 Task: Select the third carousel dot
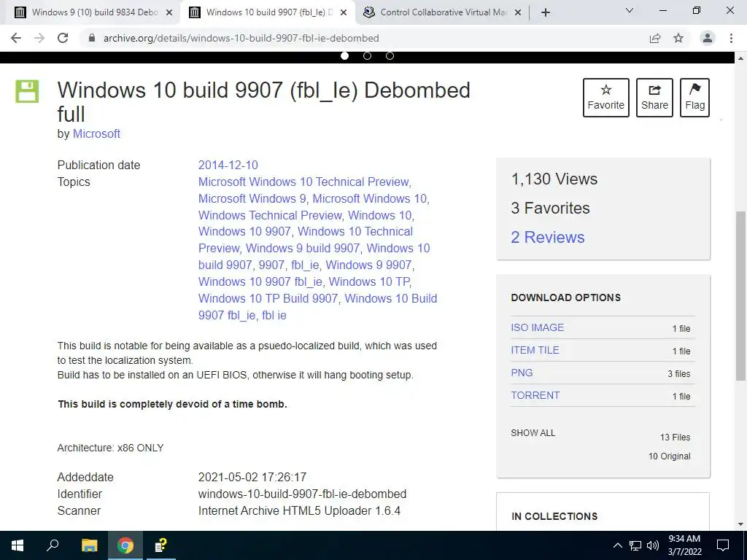(390, 55)
